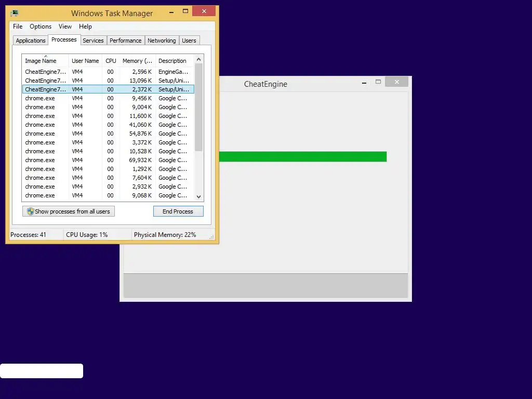Switch to the Services tab
The width and height of the screenshot is (532, 399).
(x=94, y=41)
